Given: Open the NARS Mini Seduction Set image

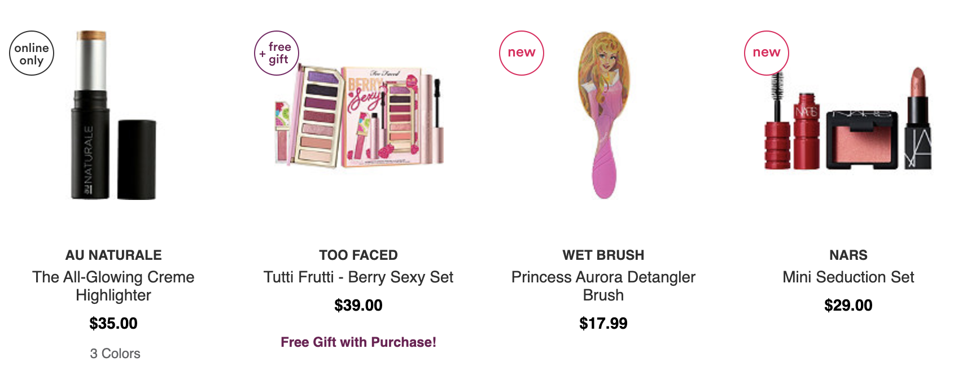Looking at the screenshot, I should [848, 119].
